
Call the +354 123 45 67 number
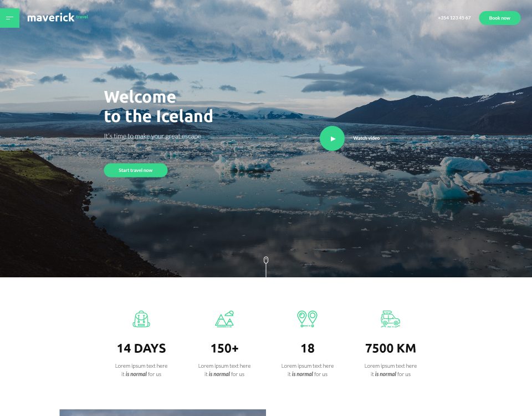tap(454, 18)
